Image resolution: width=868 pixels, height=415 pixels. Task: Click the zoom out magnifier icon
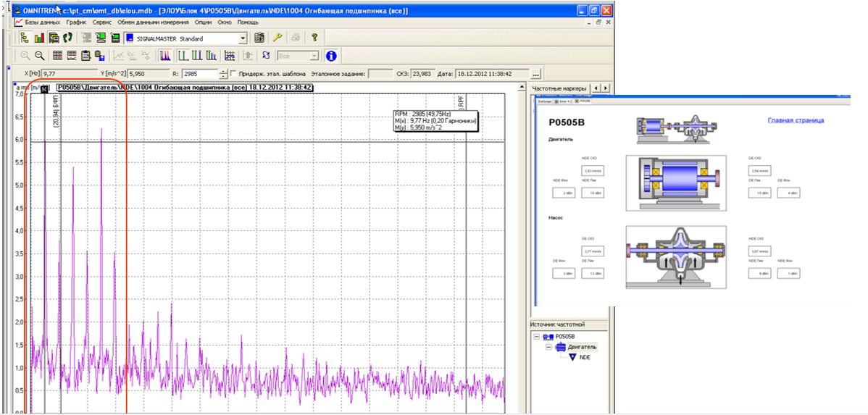pyautogui.click(x=41, y=56)
